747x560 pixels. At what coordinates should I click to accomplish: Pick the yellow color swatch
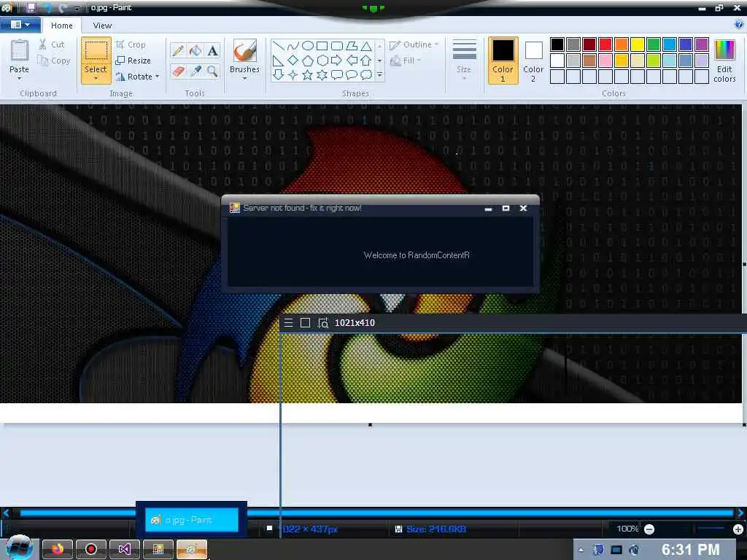[x=638, y=44]
